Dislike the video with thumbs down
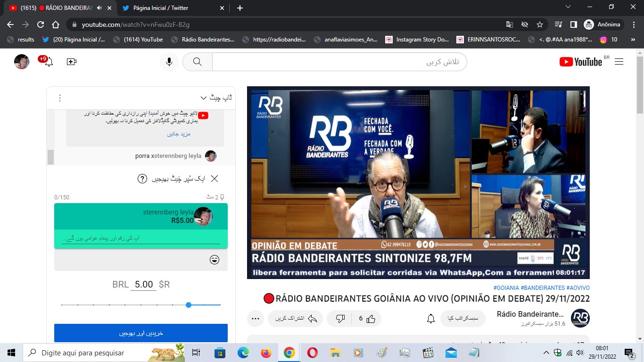Viewport: 644px width, 362px height. pos(340,319)
